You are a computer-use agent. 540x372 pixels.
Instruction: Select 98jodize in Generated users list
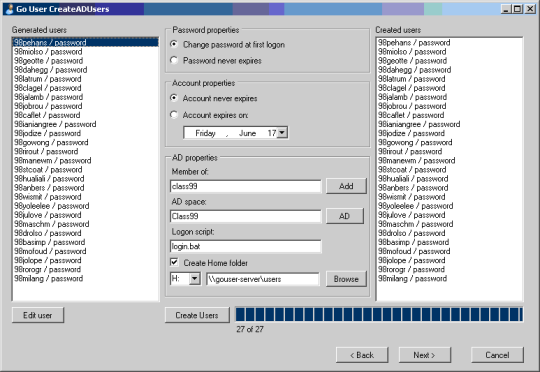tap(85, 133)
